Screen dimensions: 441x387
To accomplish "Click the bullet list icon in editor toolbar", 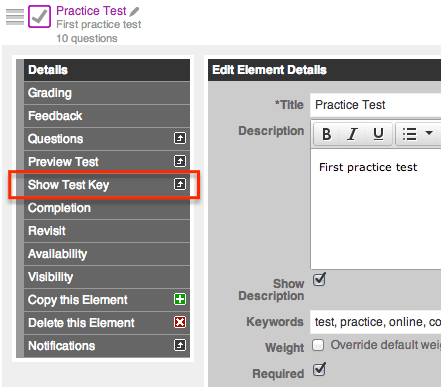I will (409, 134).
